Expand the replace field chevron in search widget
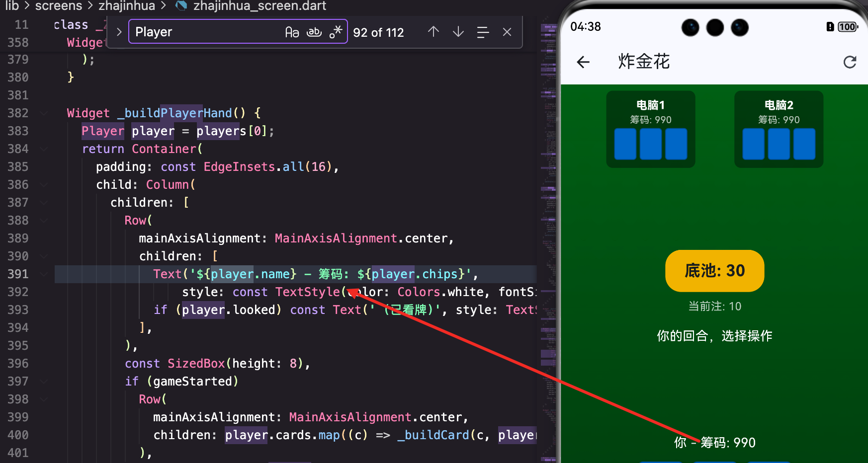Screen dimensions: 868x463 [x=118, y=31]
